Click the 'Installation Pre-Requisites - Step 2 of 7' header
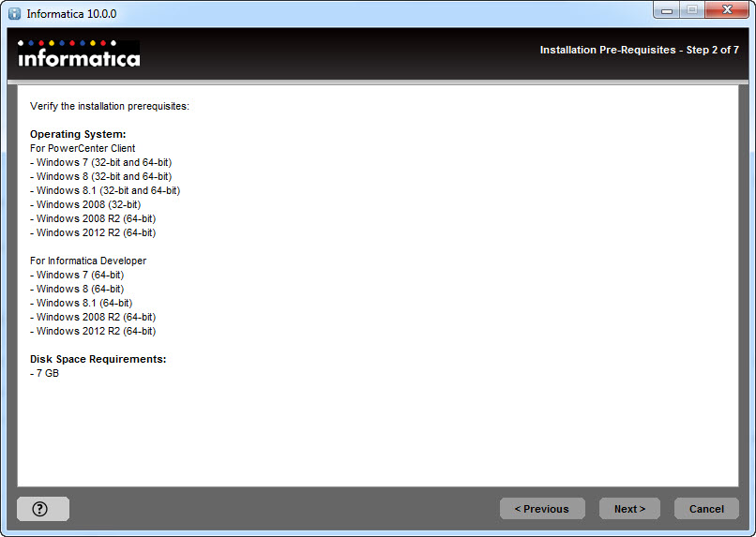The width and height of the screenshot is (756, 537). (x=639, y=50)
